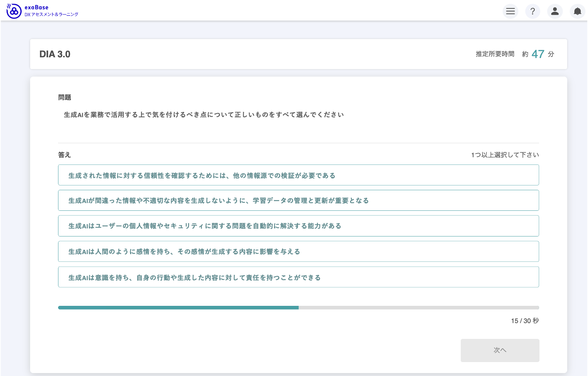Open the hamburger menu

tap(510, 11)
